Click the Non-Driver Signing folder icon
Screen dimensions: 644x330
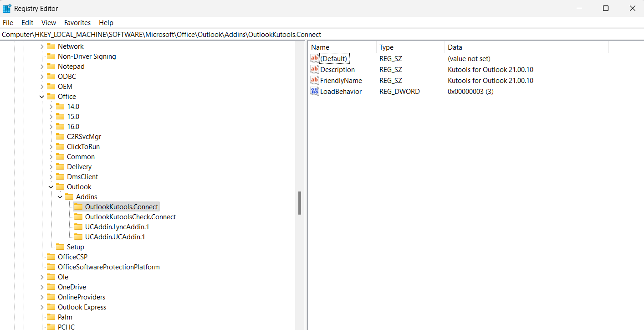click(x=51, y=56)
